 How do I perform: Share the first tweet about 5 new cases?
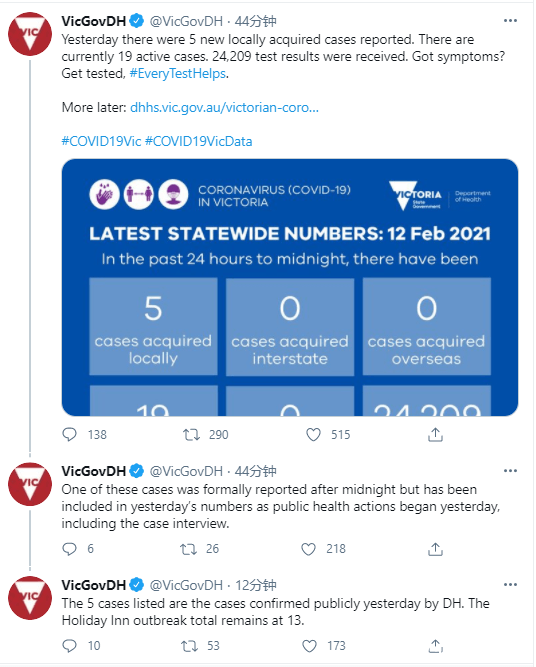435,434
